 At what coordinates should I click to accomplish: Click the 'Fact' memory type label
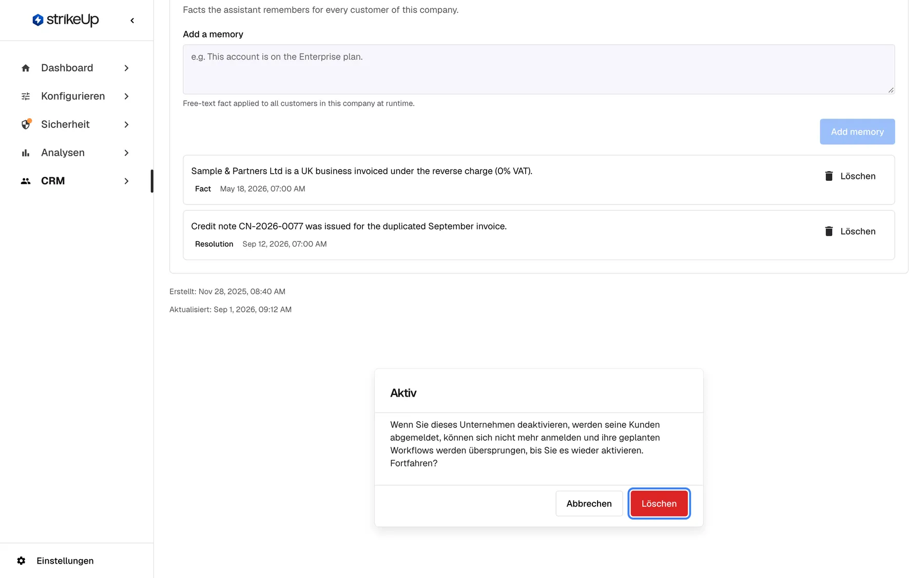[203, 189]
